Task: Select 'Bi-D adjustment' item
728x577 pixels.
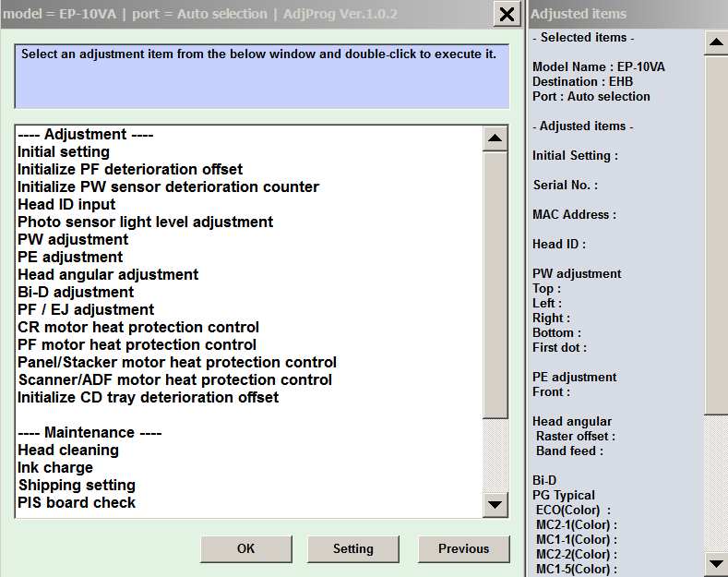Action: (x=76, y=293)
